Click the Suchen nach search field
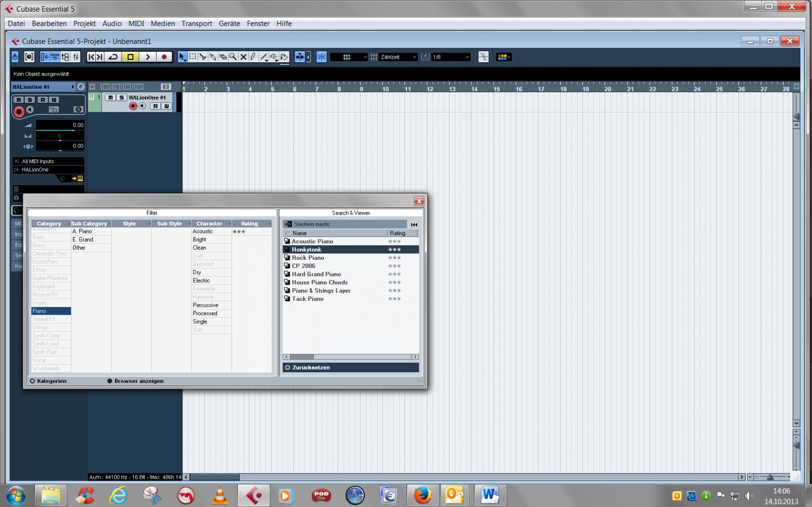 (345, 224)
